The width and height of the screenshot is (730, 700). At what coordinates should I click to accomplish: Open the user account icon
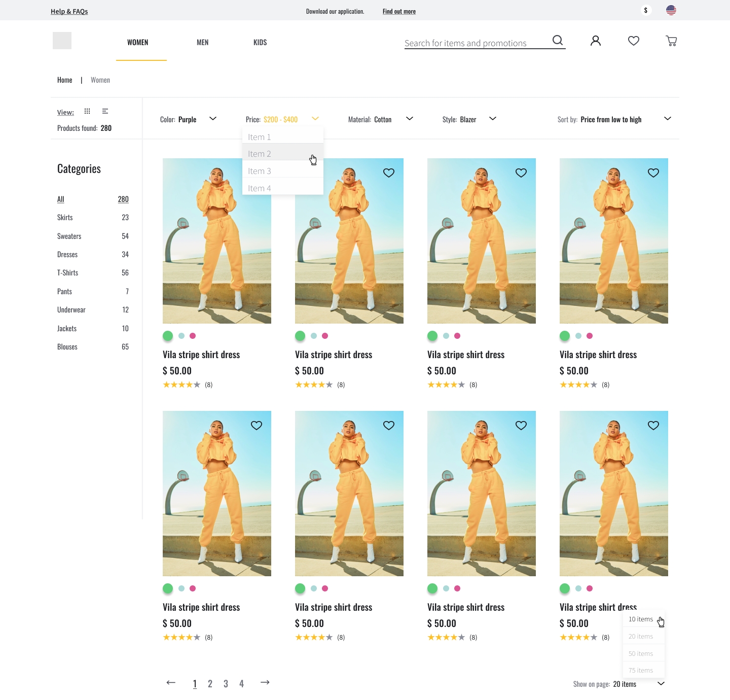[x=596, y=41]
